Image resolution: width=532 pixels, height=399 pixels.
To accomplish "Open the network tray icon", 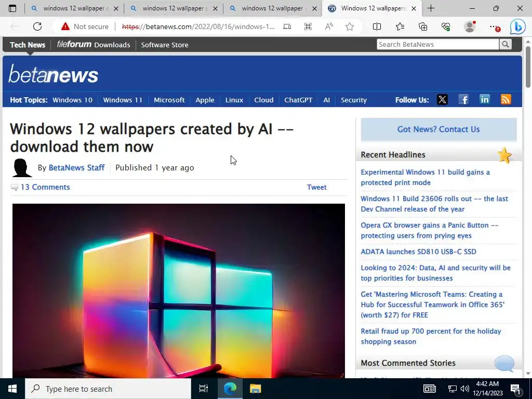I will [x=452, y=389].
